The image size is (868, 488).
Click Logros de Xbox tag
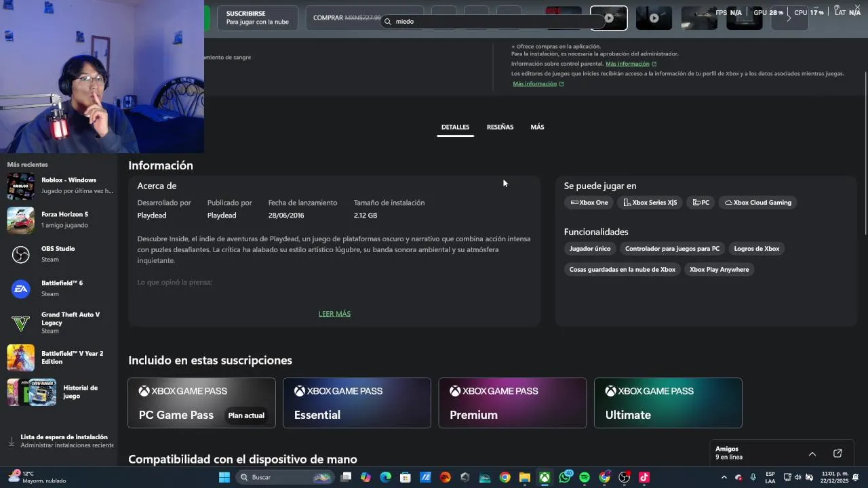tap(757, 249)
